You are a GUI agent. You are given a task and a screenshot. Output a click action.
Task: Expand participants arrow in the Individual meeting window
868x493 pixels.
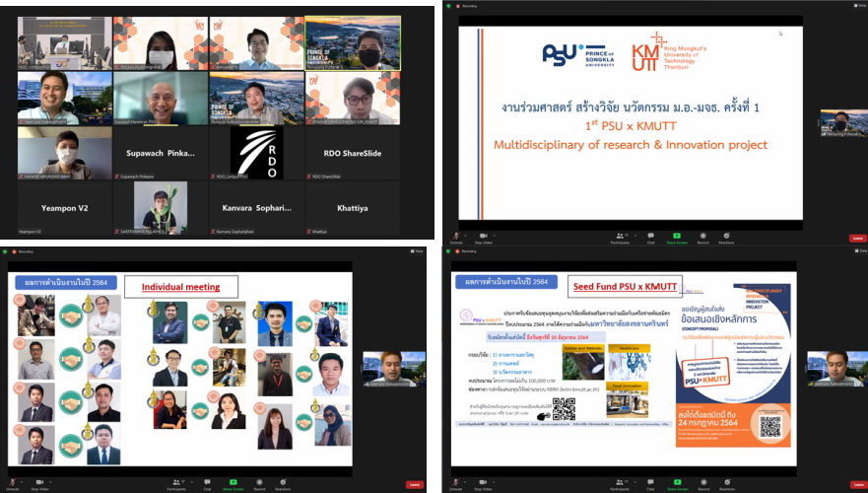point(191,482)
